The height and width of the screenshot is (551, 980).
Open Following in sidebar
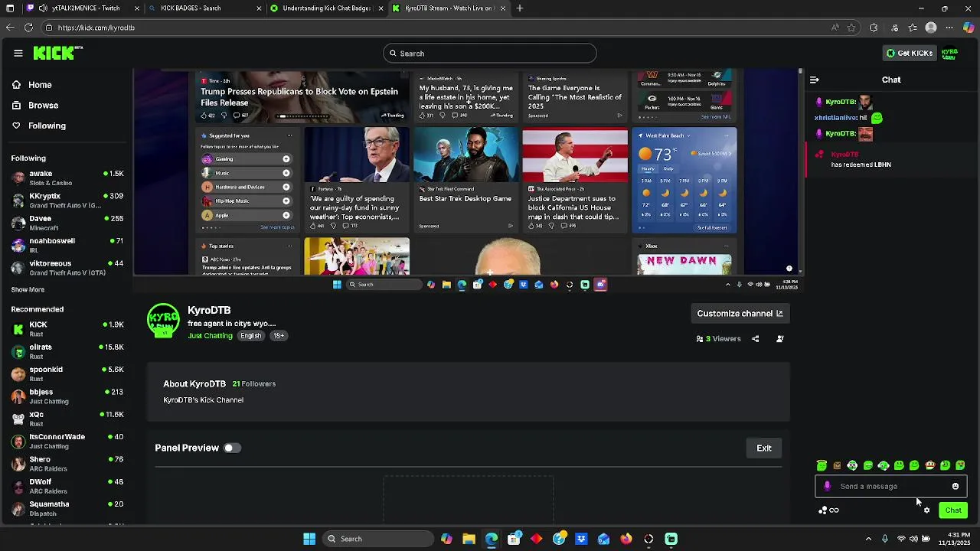[x=39, y=126]
